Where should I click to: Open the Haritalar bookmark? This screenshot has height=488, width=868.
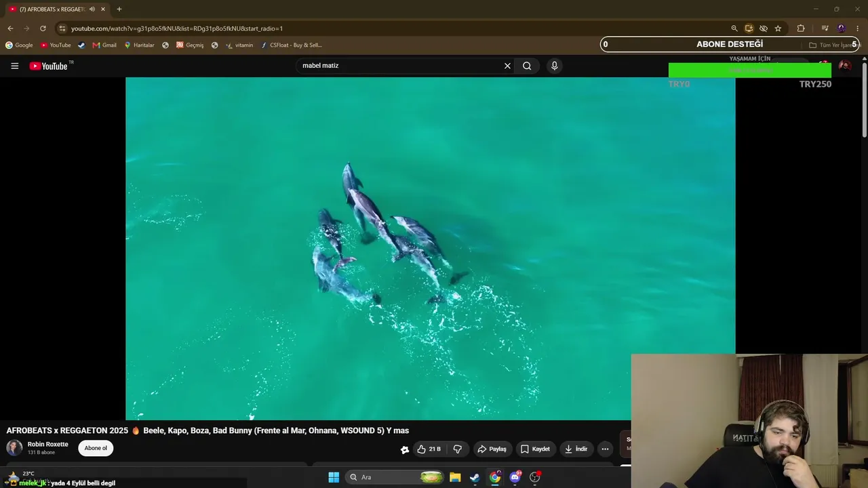coord(139,45)
